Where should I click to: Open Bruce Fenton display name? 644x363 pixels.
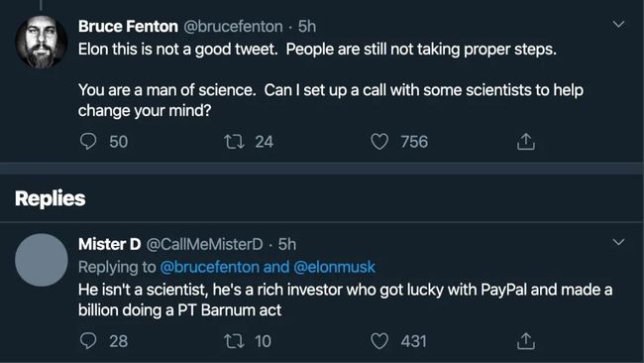128,27
